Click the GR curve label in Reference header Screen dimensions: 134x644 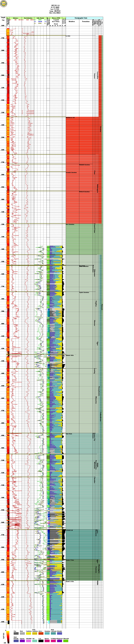(x=16, y=20)
